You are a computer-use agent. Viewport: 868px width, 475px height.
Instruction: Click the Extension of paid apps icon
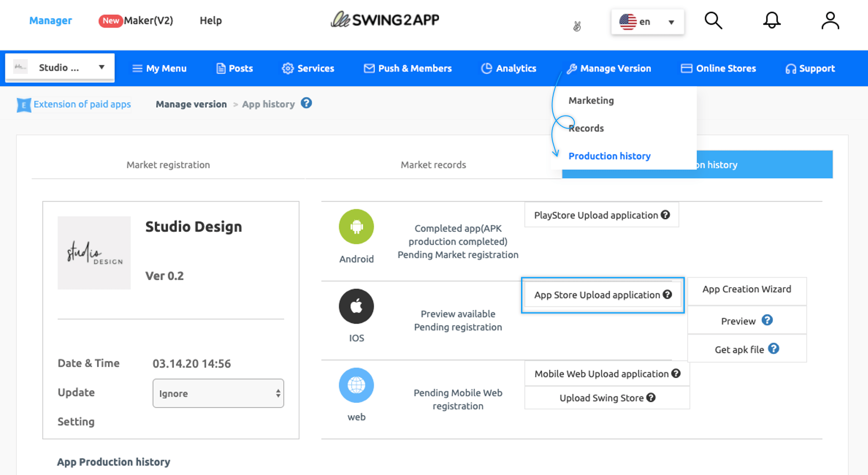point(24,105)
